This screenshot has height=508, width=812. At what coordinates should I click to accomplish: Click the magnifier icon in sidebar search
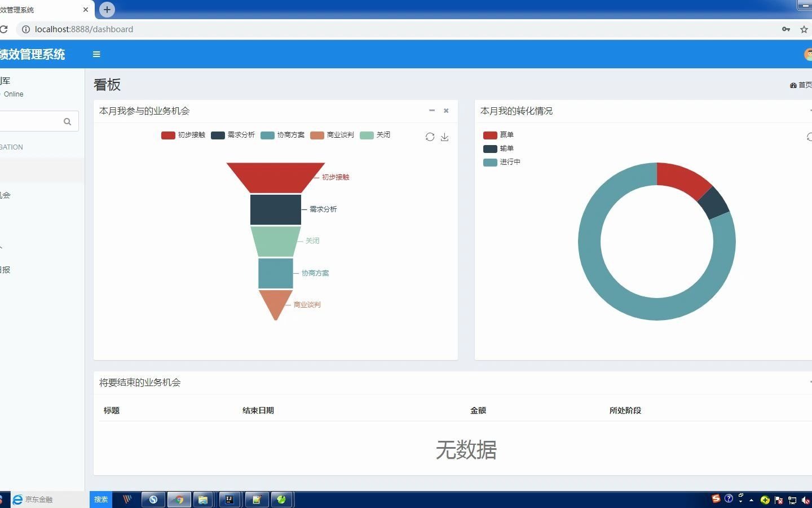click(x=67, y=121)
